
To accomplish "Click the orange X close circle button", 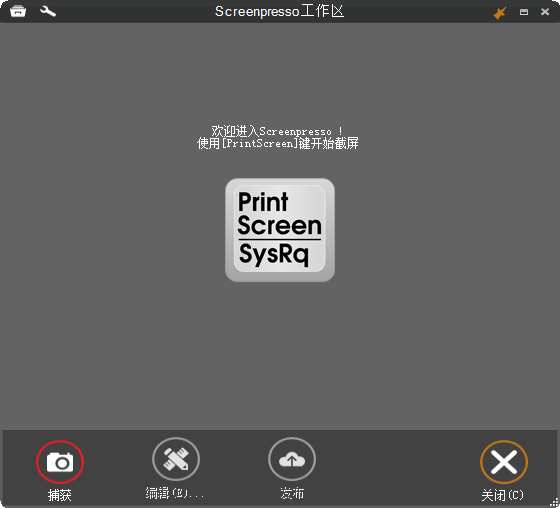I will coord(504,462).
